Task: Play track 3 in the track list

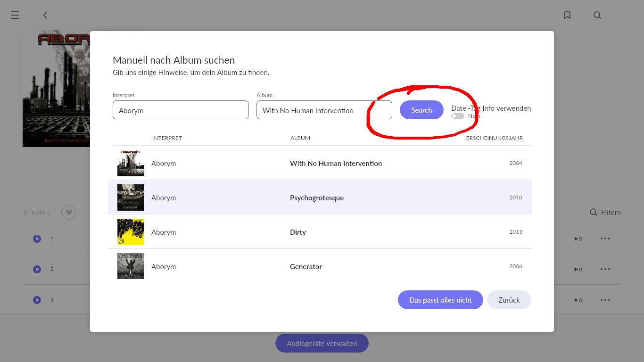Action: pos(37,300)
